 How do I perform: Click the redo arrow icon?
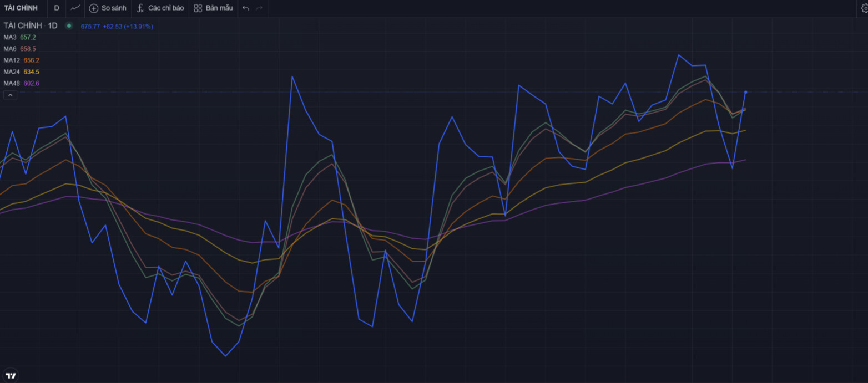[x=259, y=8]
